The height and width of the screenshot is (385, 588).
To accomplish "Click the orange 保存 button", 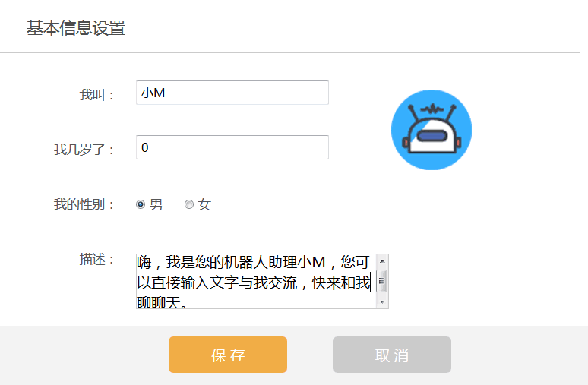I will tap(228, 355).
